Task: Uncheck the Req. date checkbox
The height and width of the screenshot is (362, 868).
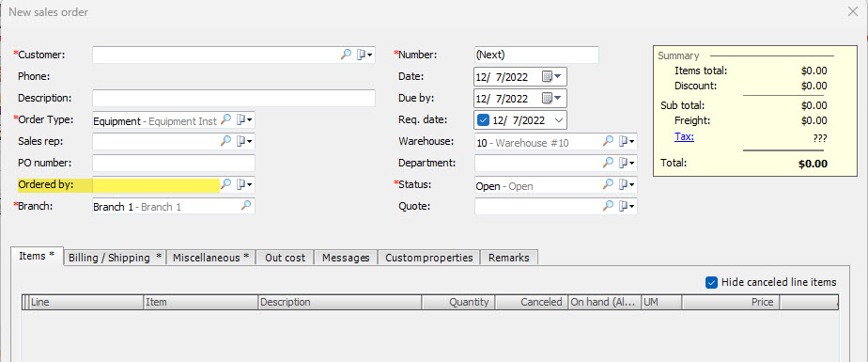Action: click(483, 119)
